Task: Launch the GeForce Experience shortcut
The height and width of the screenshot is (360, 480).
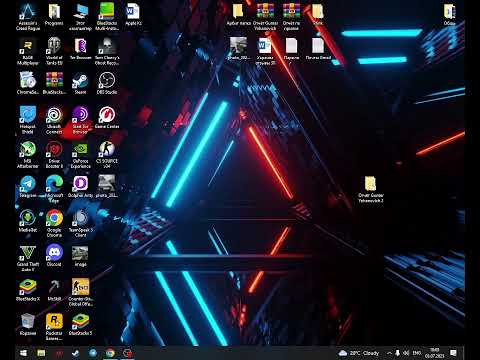Action: [80, 155]
